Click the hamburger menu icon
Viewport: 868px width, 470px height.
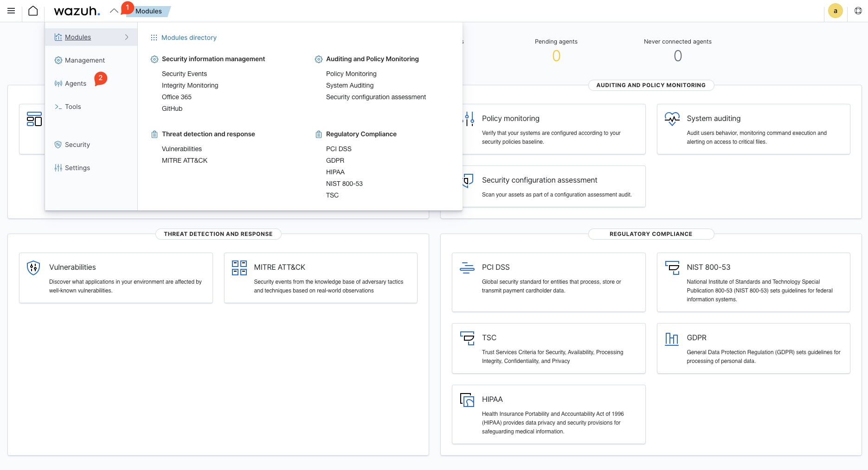(x=11, y=11)
